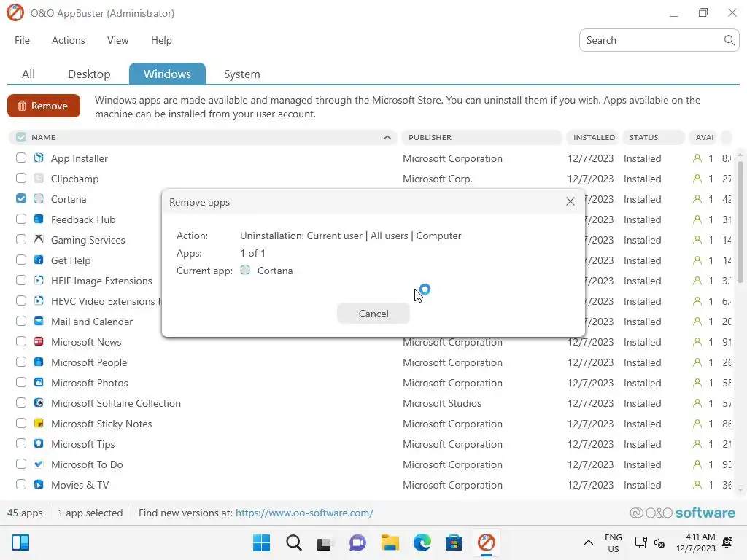This screenshot has width=747, height=560.
Task: Toggle sort arrow on NAME column
Action: tap(387, 138)
